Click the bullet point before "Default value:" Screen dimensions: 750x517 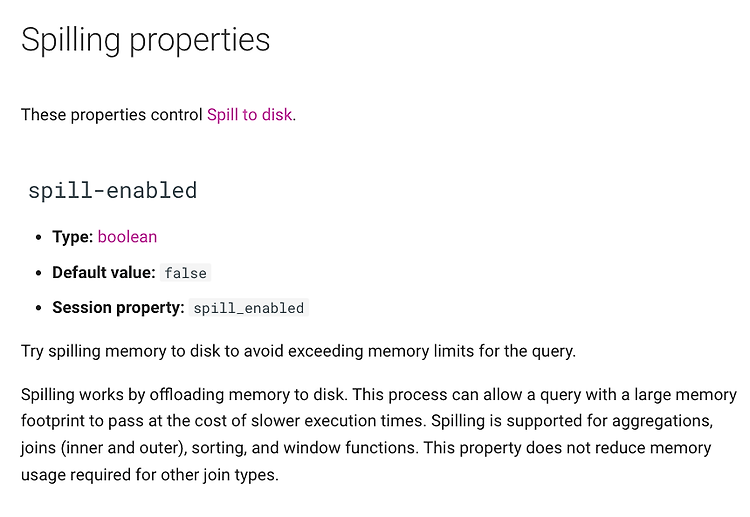[39, 273]
